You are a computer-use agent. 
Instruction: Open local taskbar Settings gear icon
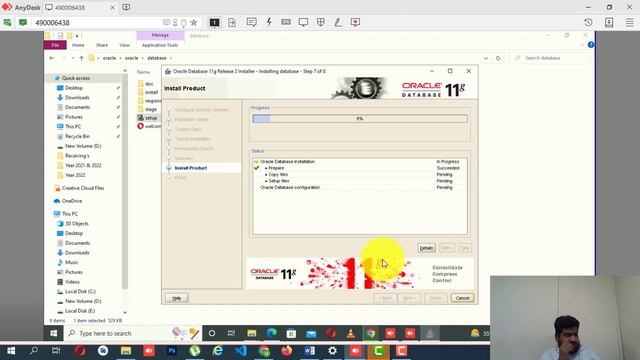click(332, 351)
